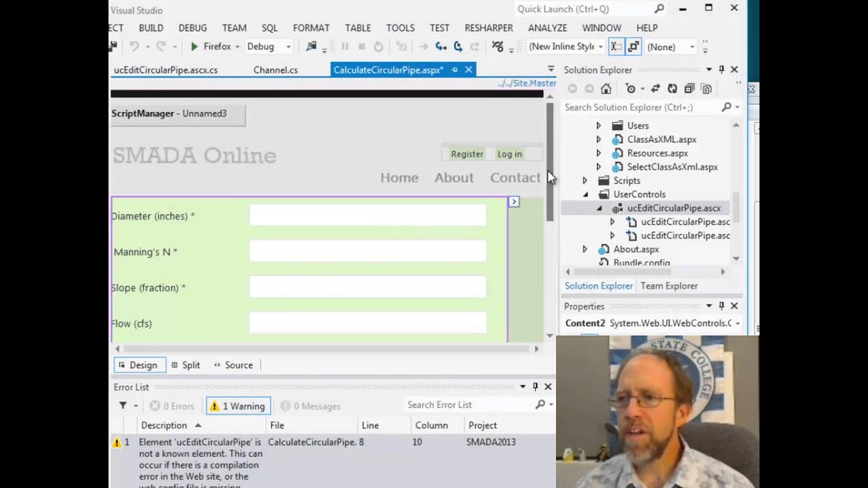Click Solution Explorer Back navigation icon

[572, 89]
